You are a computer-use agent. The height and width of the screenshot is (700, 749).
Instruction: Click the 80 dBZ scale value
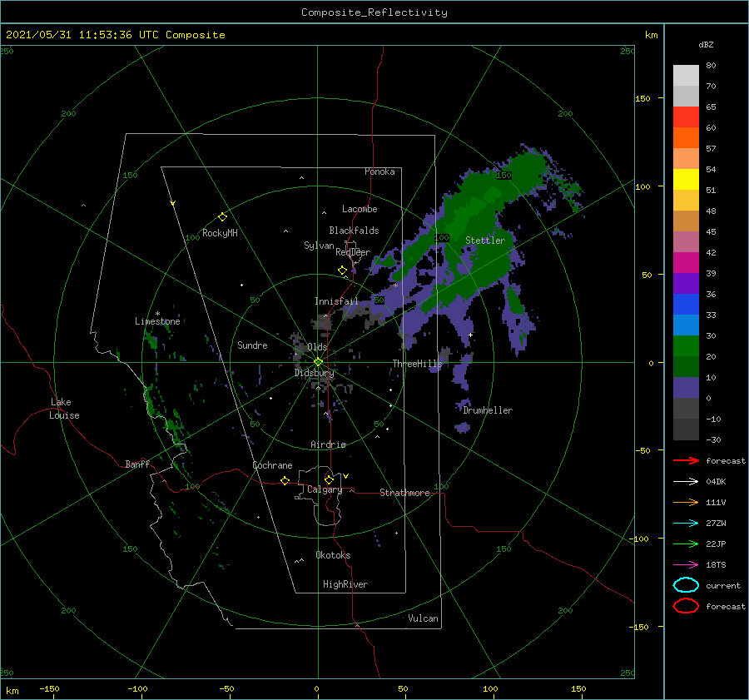pos(711,66)
